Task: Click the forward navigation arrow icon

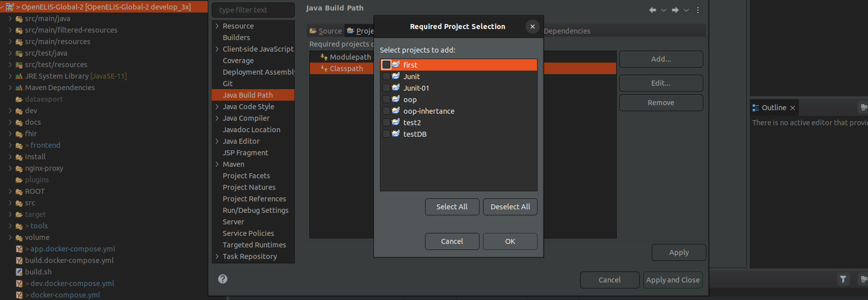Action: (x=675, y=10)
